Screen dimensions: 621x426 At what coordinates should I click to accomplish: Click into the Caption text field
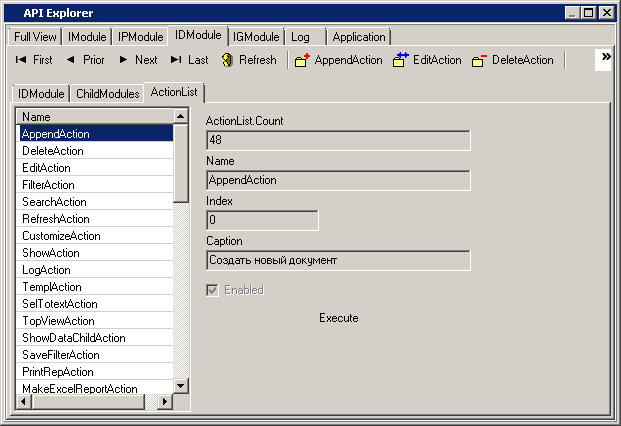point(337,260)
